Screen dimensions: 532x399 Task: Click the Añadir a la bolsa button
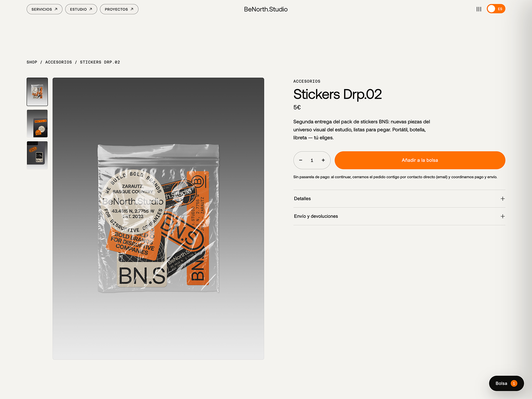coord(420,160)
